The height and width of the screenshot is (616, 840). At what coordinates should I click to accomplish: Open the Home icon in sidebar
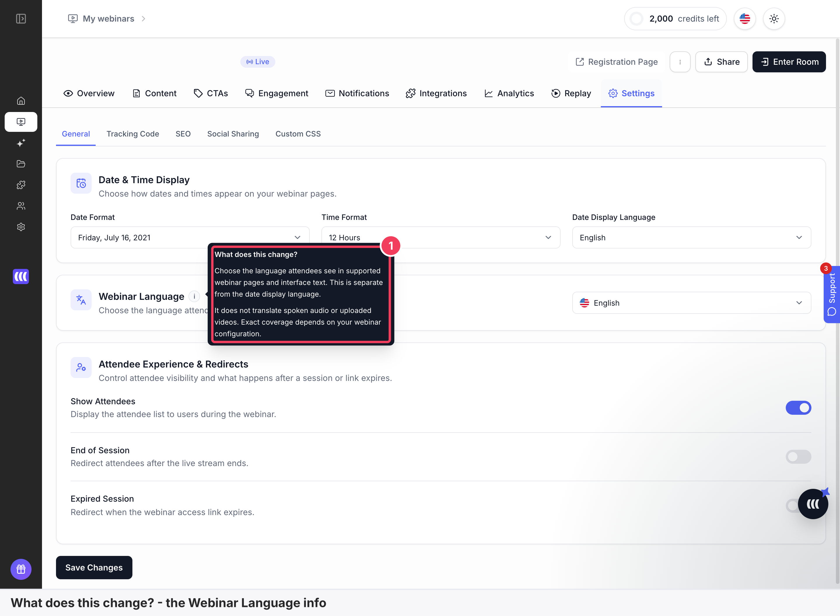click(x=21, y=101)
